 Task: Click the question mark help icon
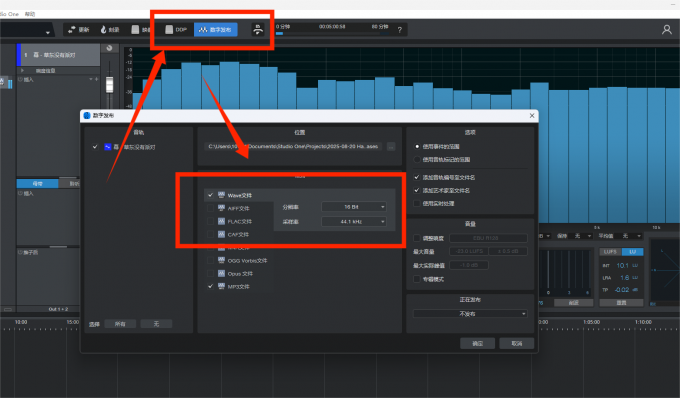point(399,30)
